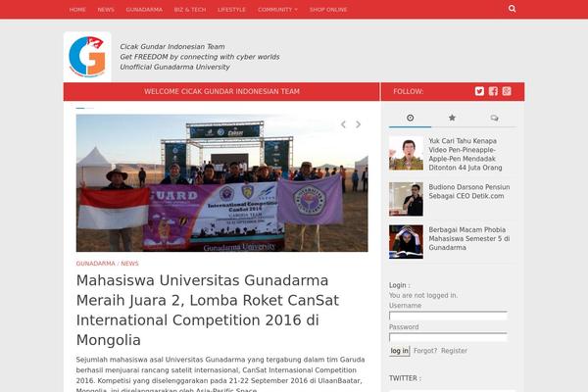This screenshot has height=392, width=588.
Task: Click the GUNADARMA category link
Action: [96, 264]
